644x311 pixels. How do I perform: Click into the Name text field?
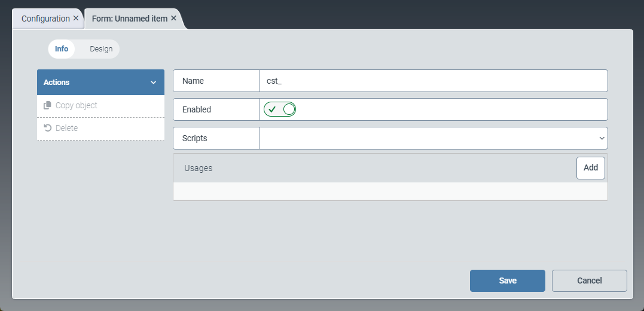pos(434,81)
